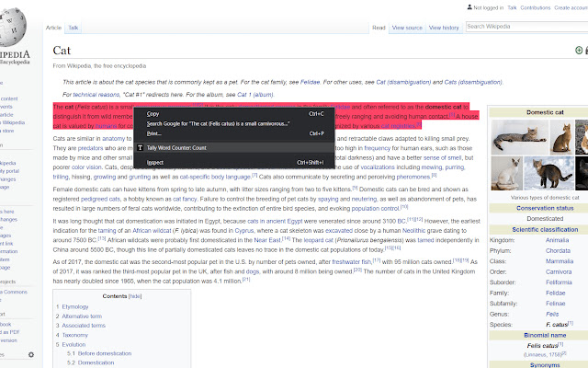This screenshot has width=588, height=368.
Task: Open lying gray cat thumbnail in infobox
Action: click(519, 137)
